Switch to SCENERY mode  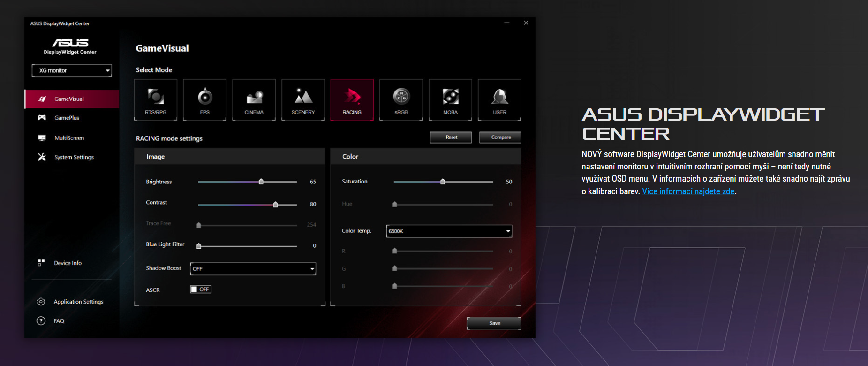[303, 100]
